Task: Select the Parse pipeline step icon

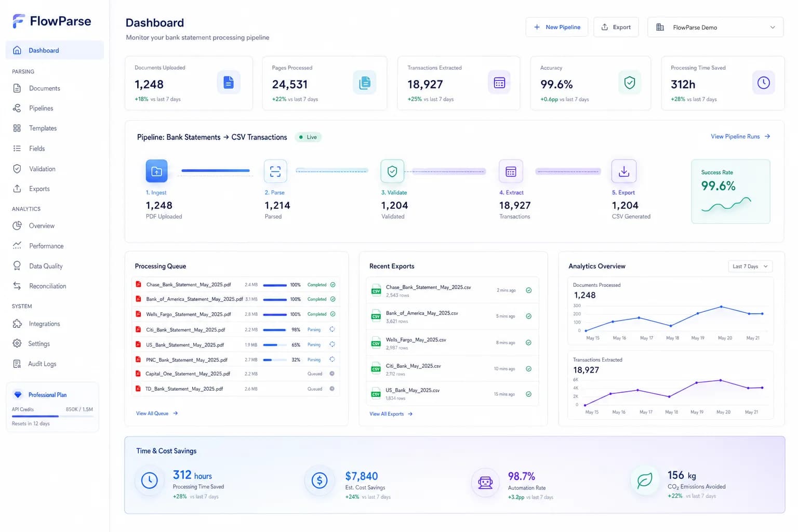Action: point(275,171)
